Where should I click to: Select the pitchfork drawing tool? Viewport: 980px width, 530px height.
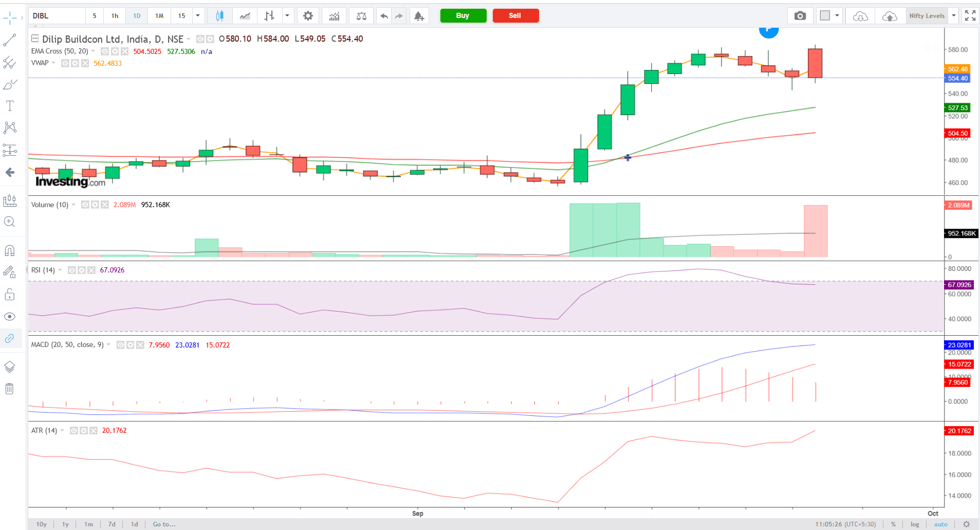tap(10, 62)
